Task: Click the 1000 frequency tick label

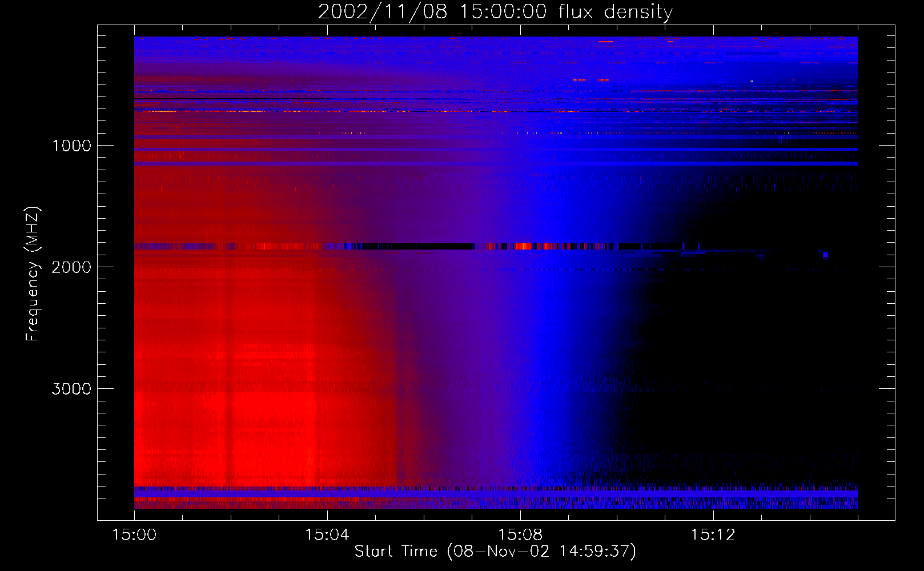Action: pos(71,146)
